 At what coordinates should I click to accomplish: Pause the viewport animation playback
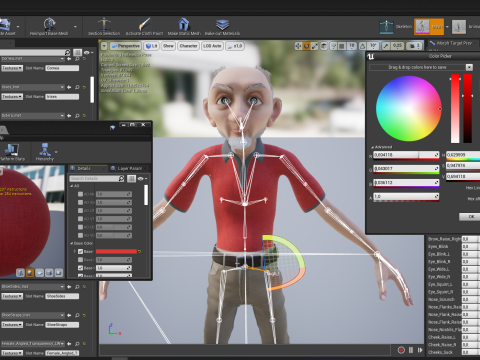(411, 350)
